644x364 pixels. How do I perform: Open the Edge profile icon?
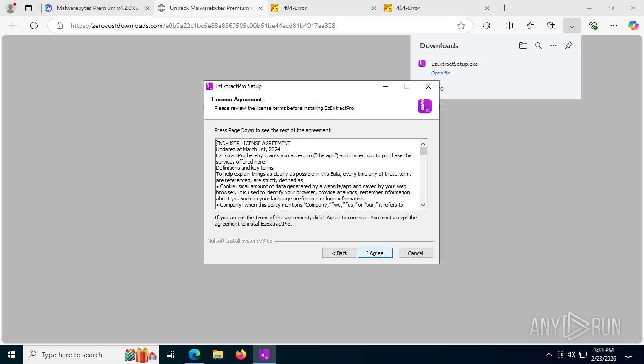(x=10, y=8)
